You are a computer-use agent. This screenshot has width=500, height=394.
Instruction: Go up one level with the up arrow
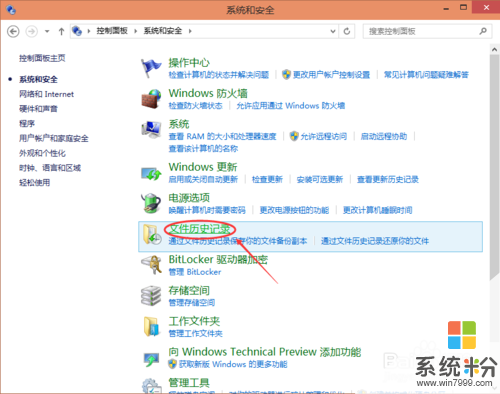click(61, 31)
